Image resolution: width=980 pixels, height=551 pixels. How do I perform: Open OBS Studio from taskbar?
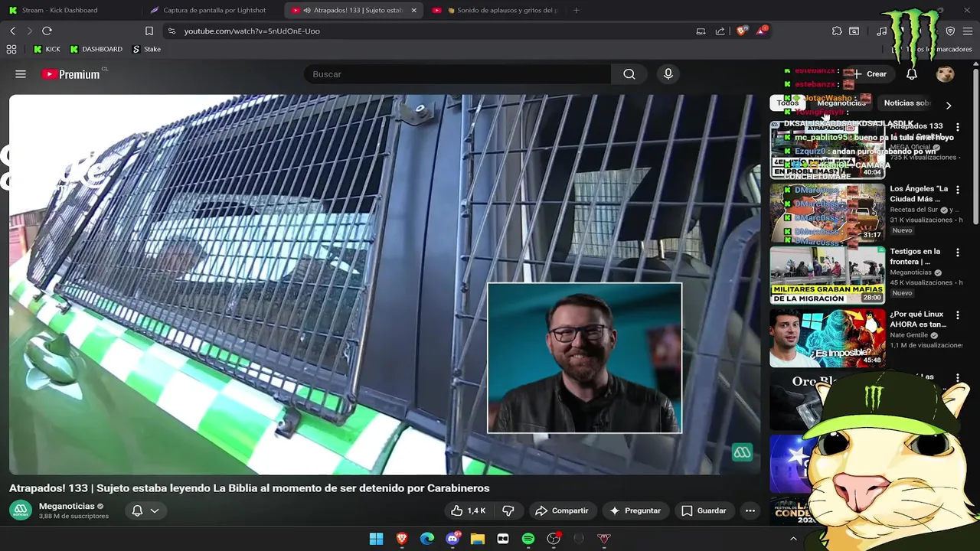554,539
